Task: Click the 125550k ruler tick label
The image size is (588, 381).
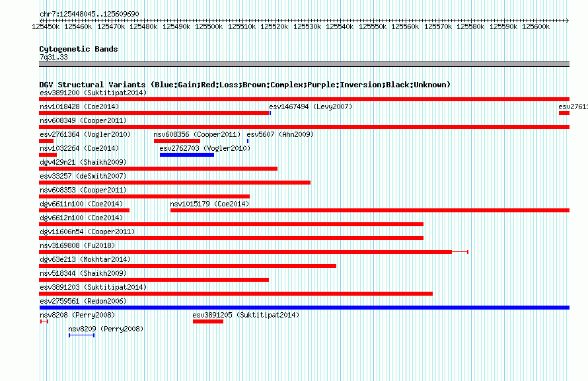Action: tap(373, 26)
